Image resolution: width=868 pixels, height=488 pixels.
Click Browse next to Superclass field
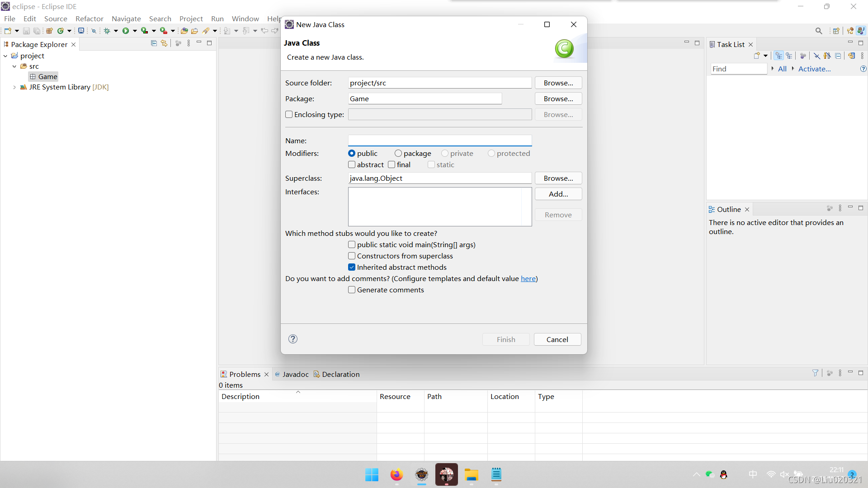[x=558, y=178]
